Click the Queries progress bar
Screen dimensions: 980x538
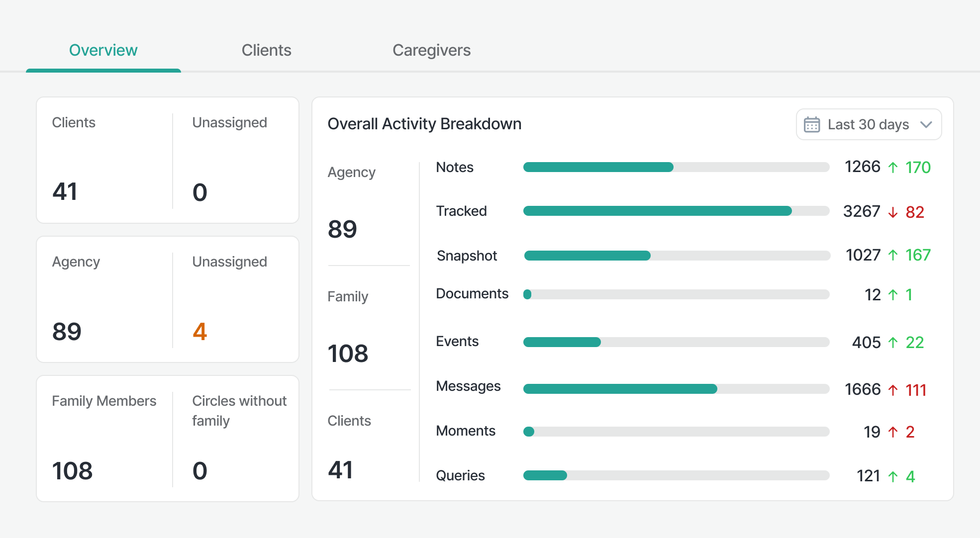677,475
